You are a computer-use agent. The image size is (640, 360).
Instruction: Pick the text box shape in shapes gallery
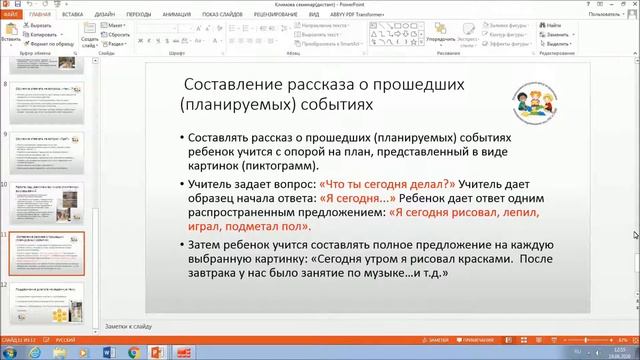(373, 26)
